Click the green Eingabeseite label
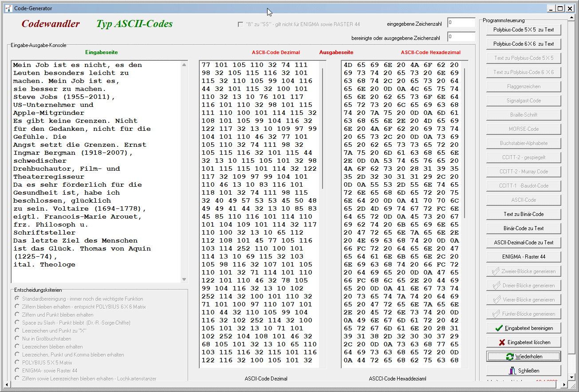Screen dimensions: 579x392 coord(102,52)
